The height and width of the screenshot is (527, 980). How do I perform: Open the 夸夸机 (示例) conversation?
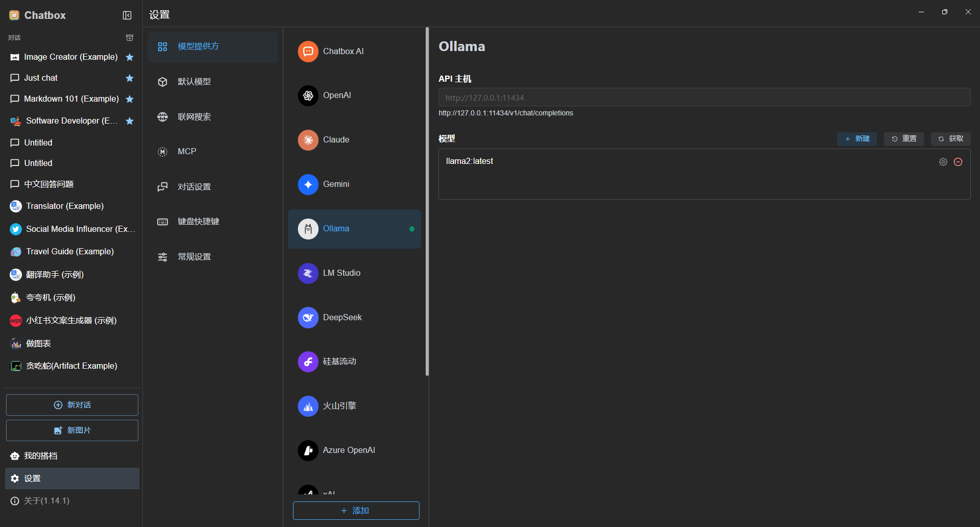pos(72,298)
